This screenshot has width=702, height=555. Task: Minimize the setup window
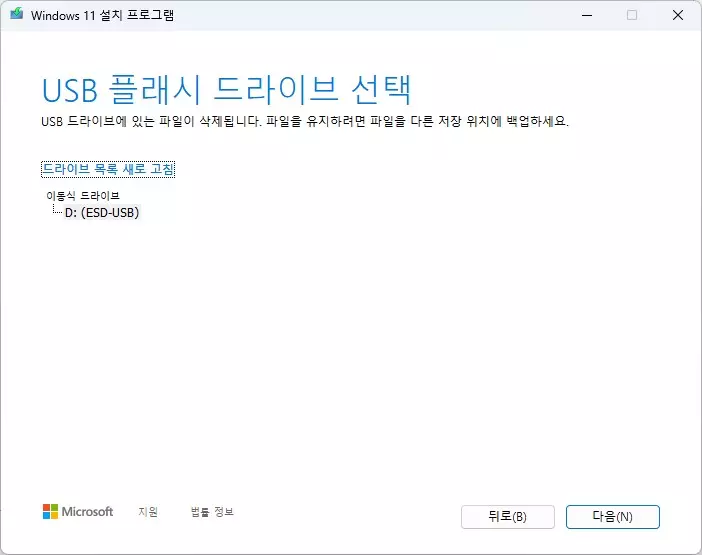click(x=587, y=15)
